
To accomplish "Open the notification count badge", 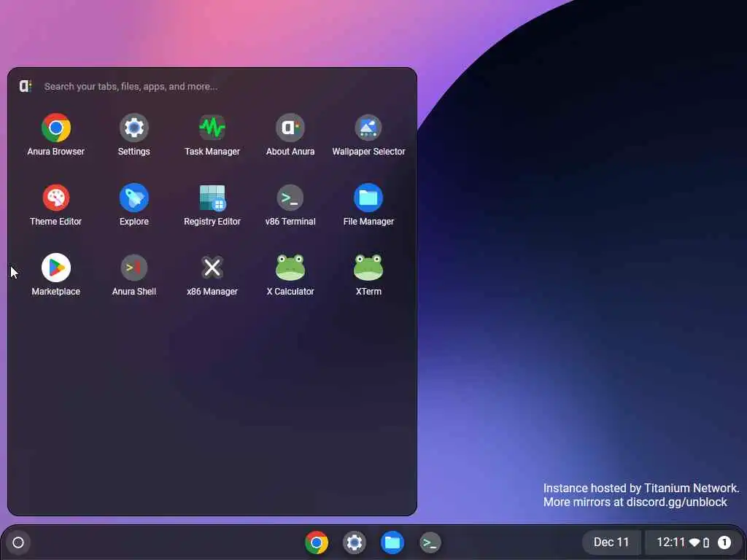I will coord(724,542).
